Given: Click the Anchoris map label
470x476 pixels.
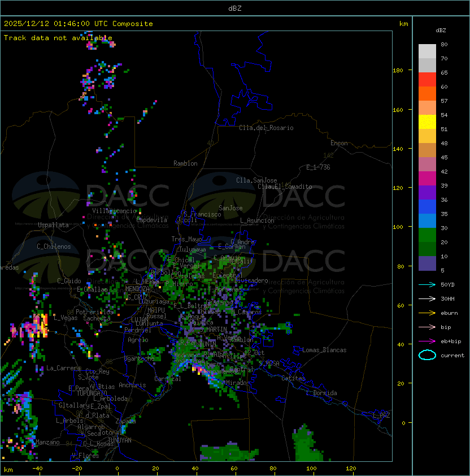Looking at the screenshot, I should (132, 385).
